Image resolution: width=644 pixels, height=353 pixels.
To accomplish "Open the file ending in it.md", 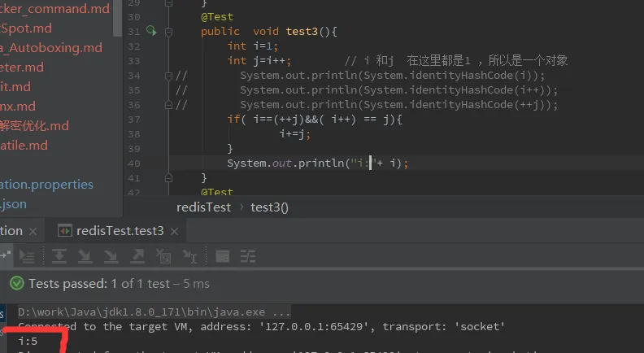I will (x=15, y=87).
